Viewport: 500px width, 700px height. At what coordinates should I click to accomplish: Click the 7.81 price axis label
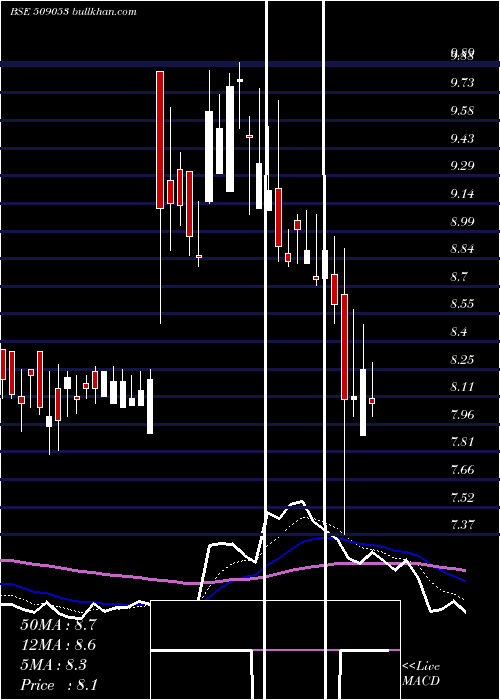point(462,442)
